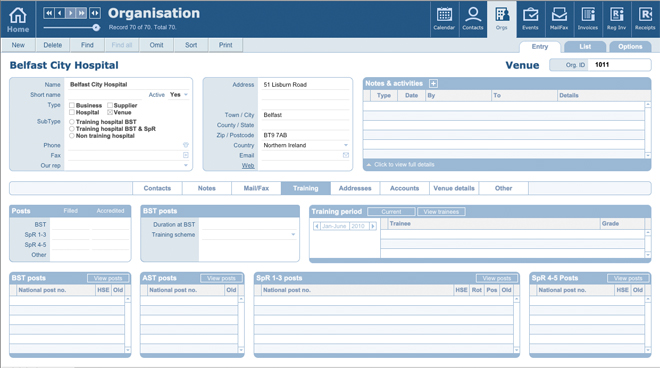Expand Click to view full details
Viewport: 660px width, 368px height.
404,165
